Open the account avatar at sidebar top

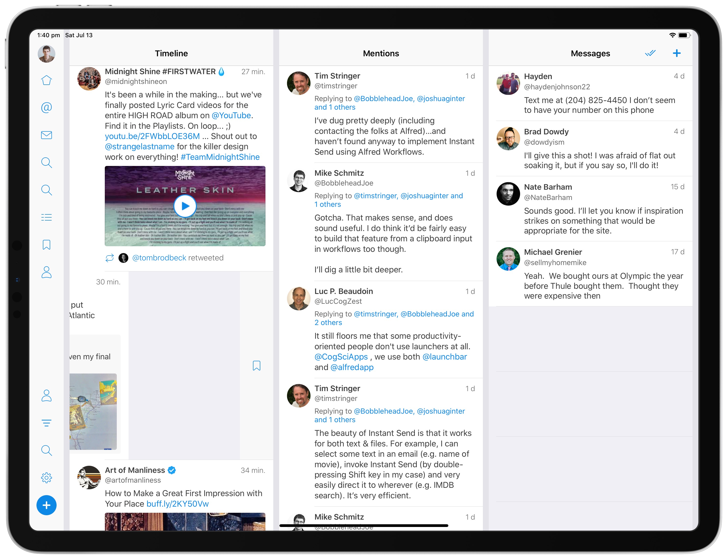pyautogui.click(x=46, y=54)
